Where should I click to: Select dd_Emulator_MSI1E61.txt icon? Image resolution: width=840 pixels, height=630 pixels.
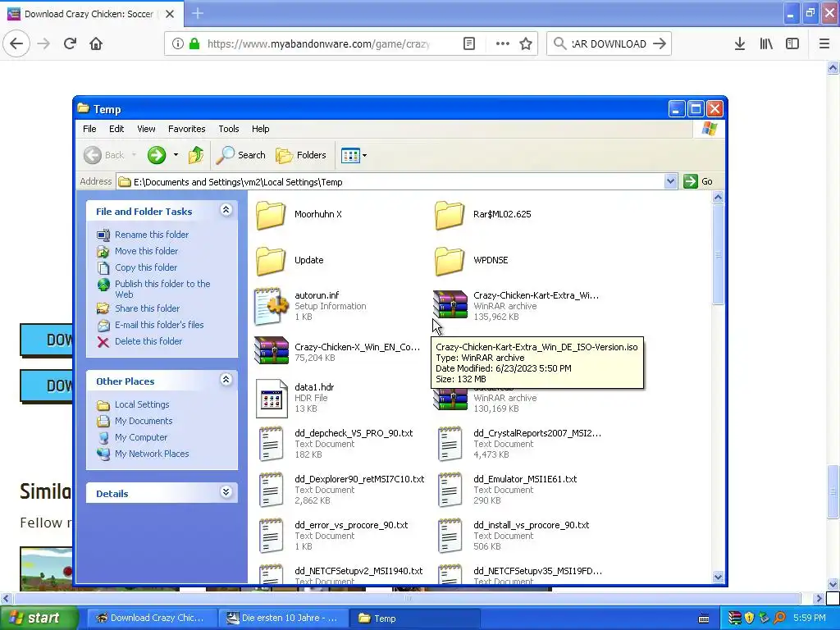[450, 490]
